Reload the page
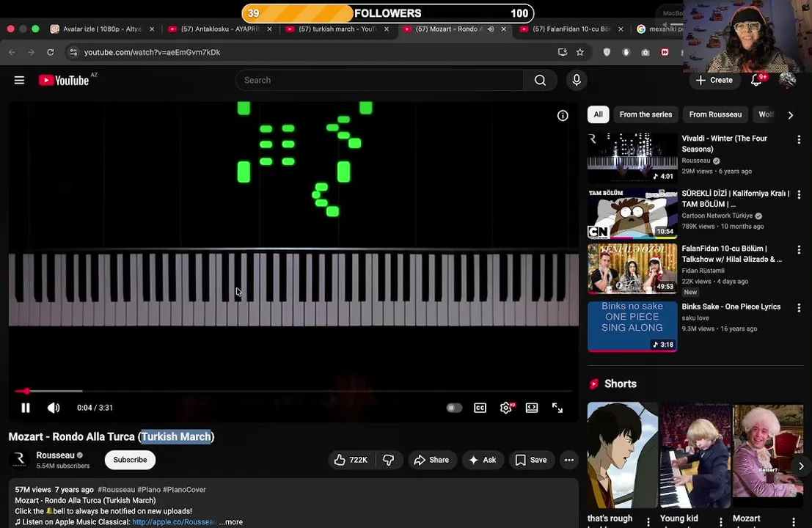Screen dimensions: 812x528 coord(50,52)
